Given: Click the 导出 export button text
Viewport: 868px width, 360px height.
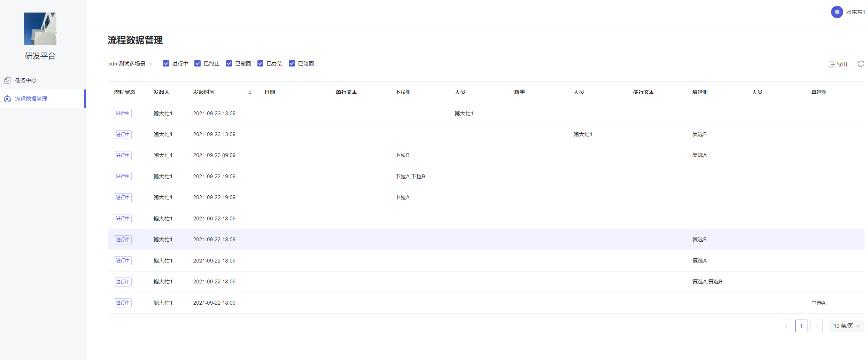Looking at the screenshot, I should click(x=842, y=64).
